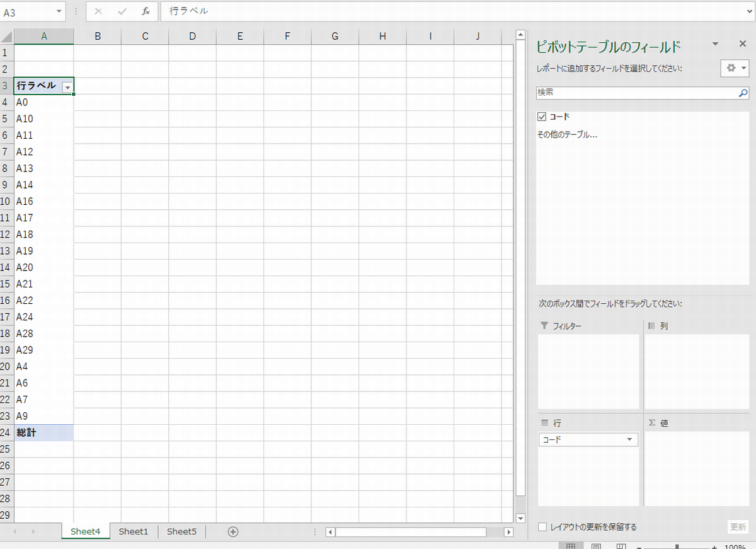Click the horizontal scrollbar right arrow
Viewport: 756px width, 549px height.
click(509, 531)
